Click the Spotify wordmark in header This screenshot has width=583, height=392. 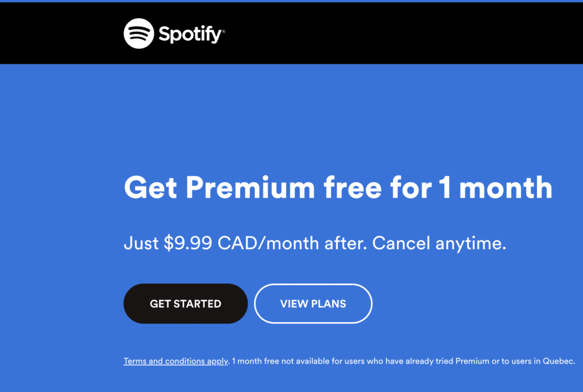tap(190, 34)
